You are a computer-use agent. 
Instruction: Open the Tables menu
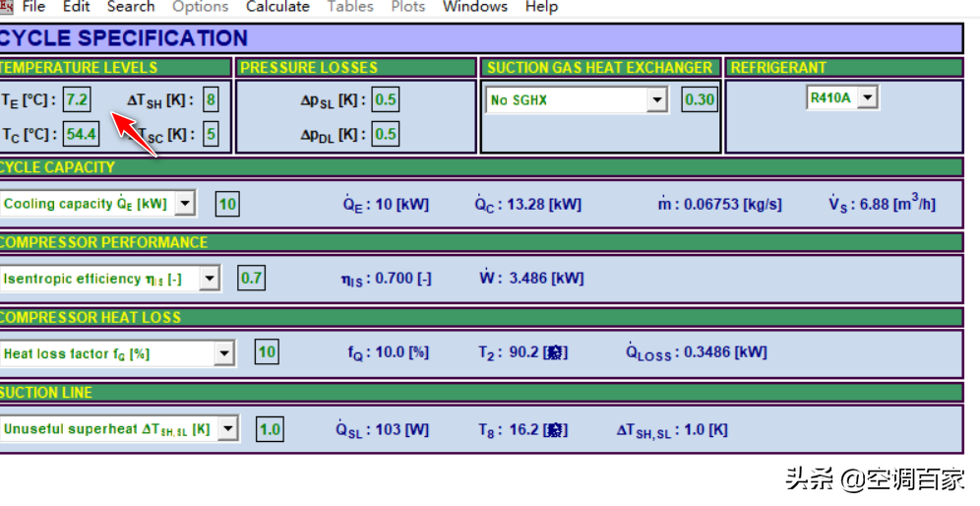(x=350, y=7)
